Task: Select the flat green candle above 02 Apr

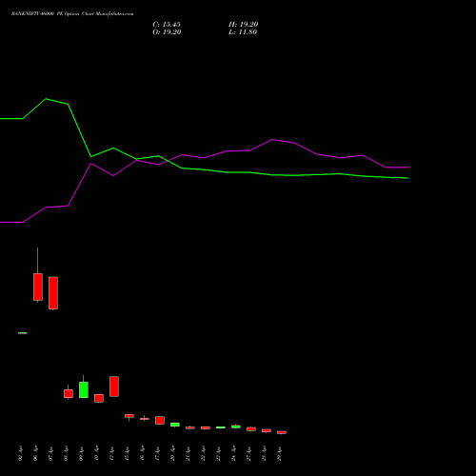Action: [x=23, y=333]
